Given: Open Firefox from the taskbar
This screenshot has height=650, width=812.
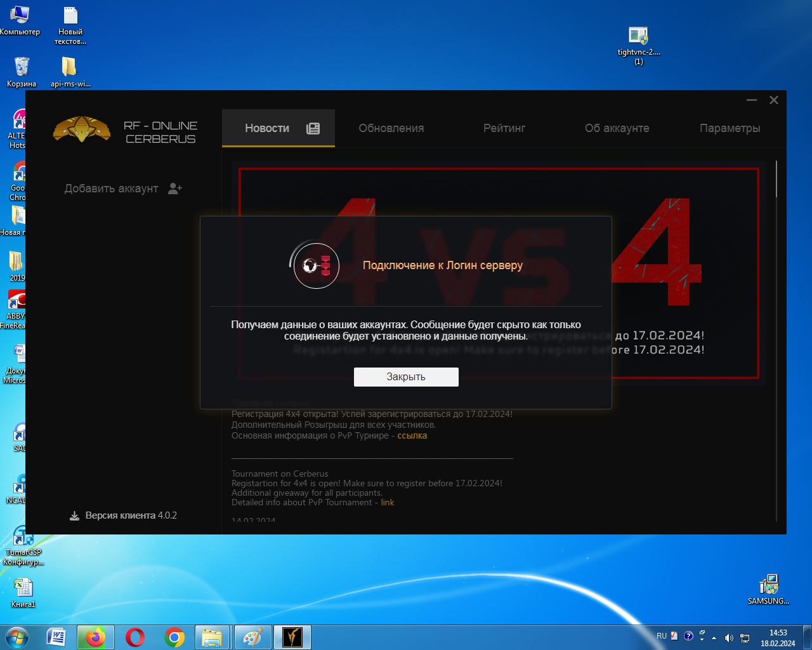Looking at the screenshot, I should point(96,637).
